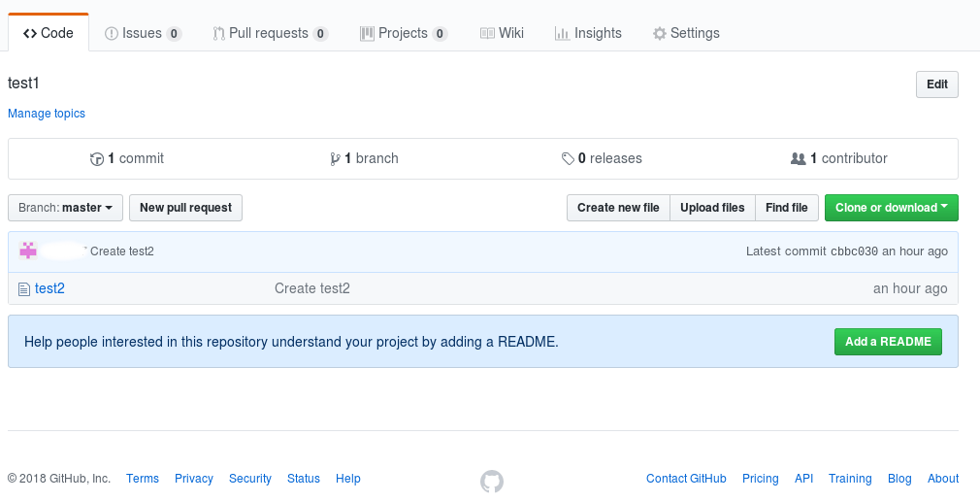The image size is (980, 502).
Task: Go to the Projects tab
Action: pos(404,33)
